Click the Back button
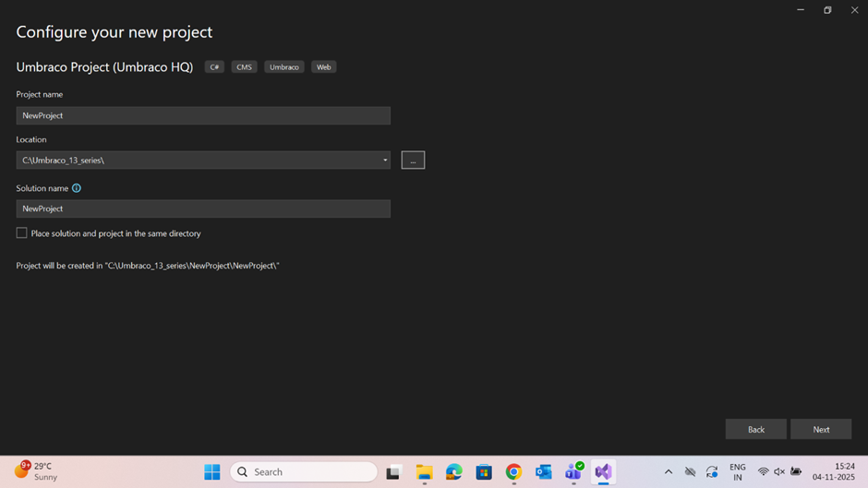868x488 pixels. (755, 429)
